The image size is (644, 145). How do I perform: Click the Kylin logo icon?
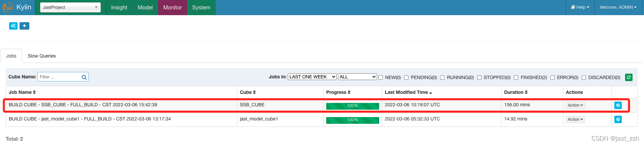click(x=7, y=7)
